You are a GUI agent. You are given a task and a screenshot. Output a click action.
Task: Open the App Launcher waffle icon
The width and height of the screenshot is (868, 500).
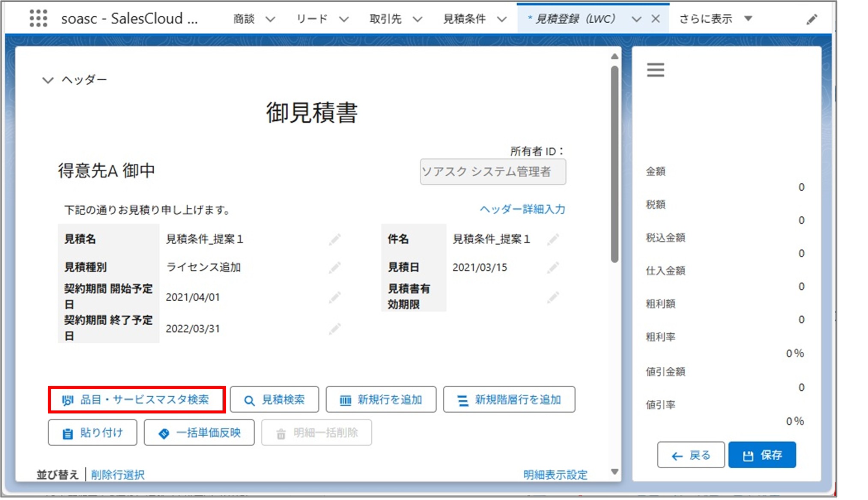39,18
